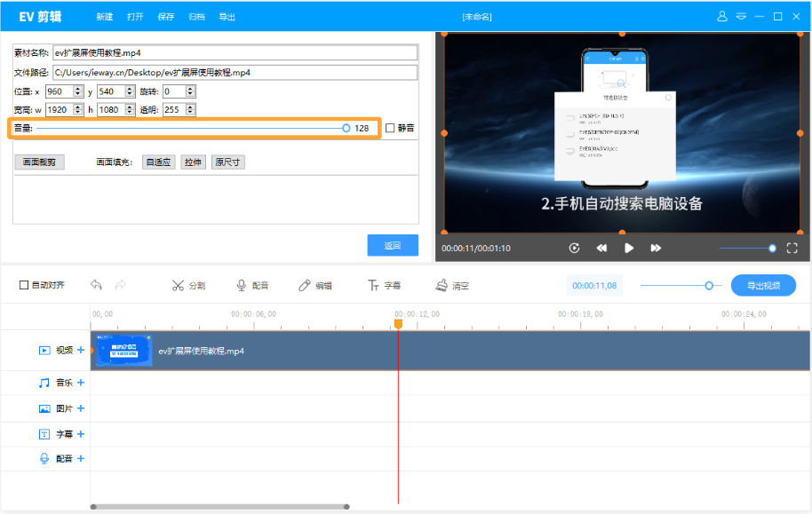
Task: Open the subtitle (字幕) text tool
Action: [x=373, y=286]
